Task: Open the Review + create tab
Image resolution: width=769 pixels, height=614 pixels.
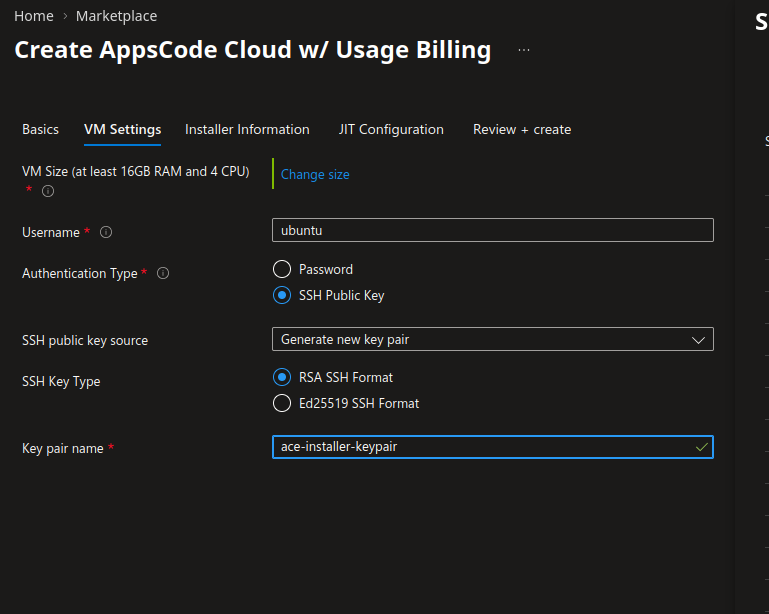Action: click(522, 129)
